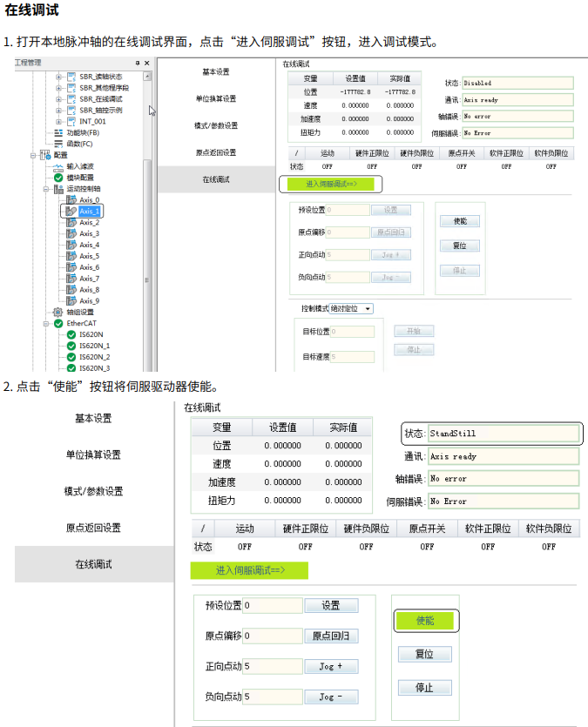This screenshot has width=588, height=727.
Task: Expand the SBR_其他程序段 tree node
Action: 59,88
